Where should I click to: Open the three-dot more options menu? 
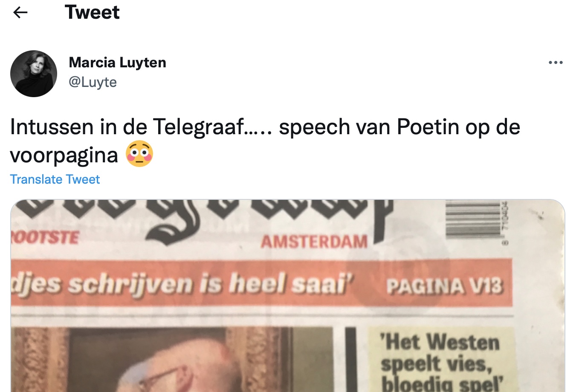pos(556,63)
